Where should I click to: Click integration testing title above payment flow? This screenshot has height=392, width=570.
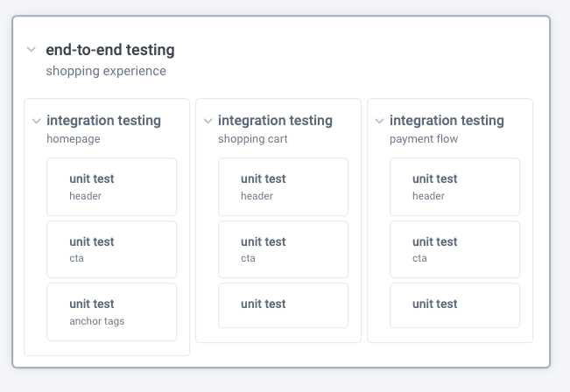click(447, 121)
